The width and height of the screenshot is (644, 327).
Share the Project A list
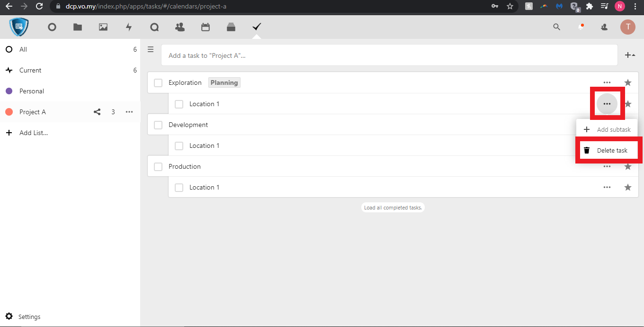point(97,112)
